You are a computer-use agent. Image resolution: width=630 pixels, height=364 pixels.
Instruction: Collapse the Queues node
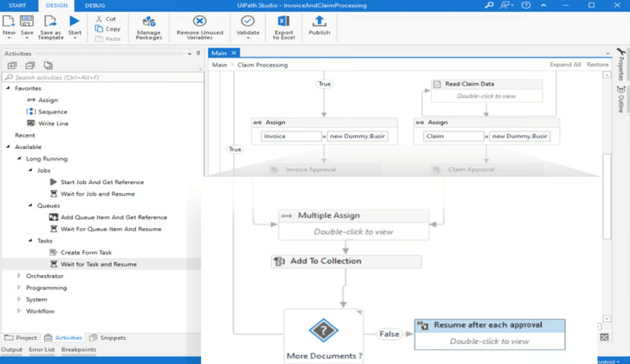30,205
